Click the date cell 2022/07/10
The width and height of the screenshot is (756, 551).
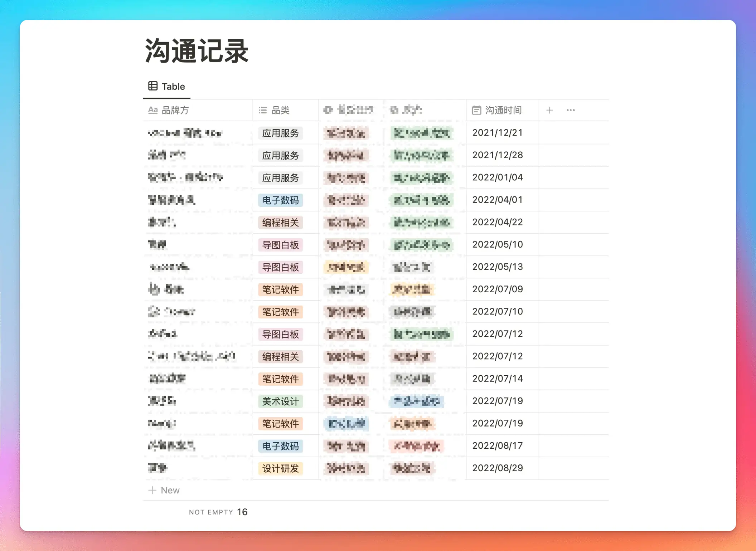tap(503, 312)
